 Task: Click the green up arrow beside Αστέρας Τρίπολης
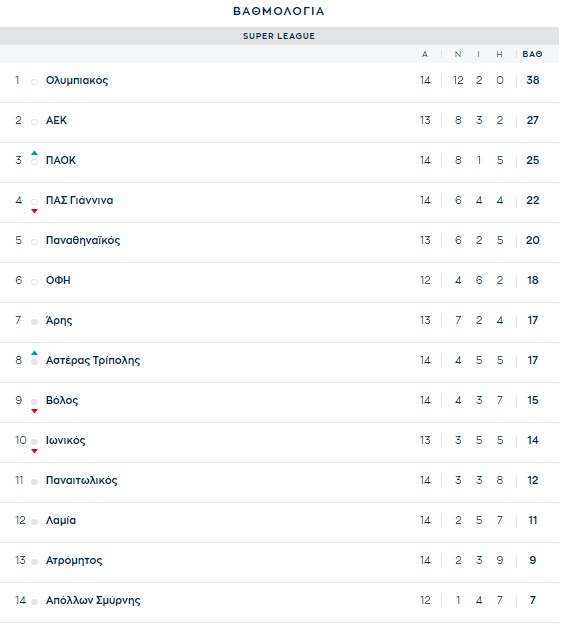pyautogui.click(x=34, y=353)
